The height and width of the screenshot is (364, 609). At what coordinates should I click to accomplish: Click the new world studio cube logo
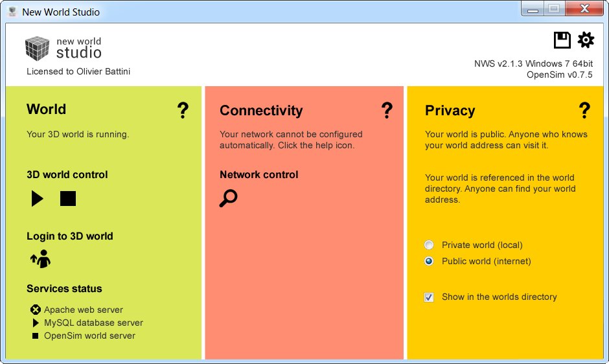(38, 49)
